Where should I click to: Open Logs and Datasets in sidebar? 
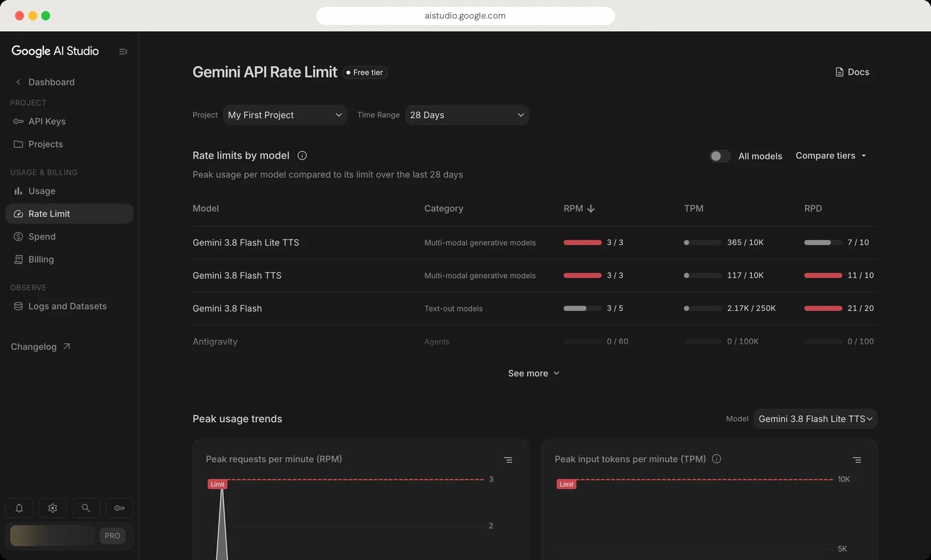[x=69, y=306]
